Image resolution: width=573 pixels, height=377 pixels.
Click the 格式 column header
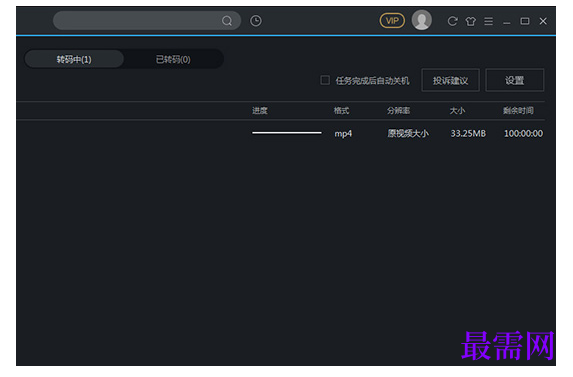click(x=341, y=110)
